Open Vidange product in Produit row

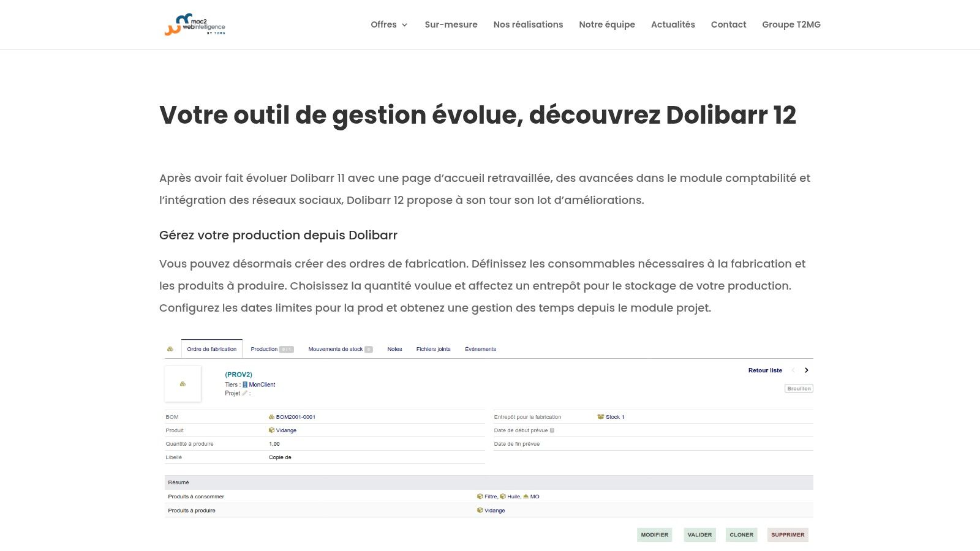pyautogui.click(x=286, y=430)
